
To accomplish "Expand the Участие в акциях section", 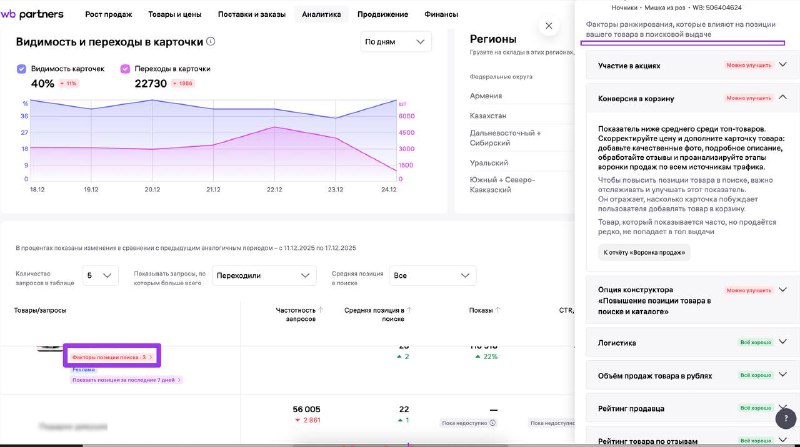I will 782,65.
